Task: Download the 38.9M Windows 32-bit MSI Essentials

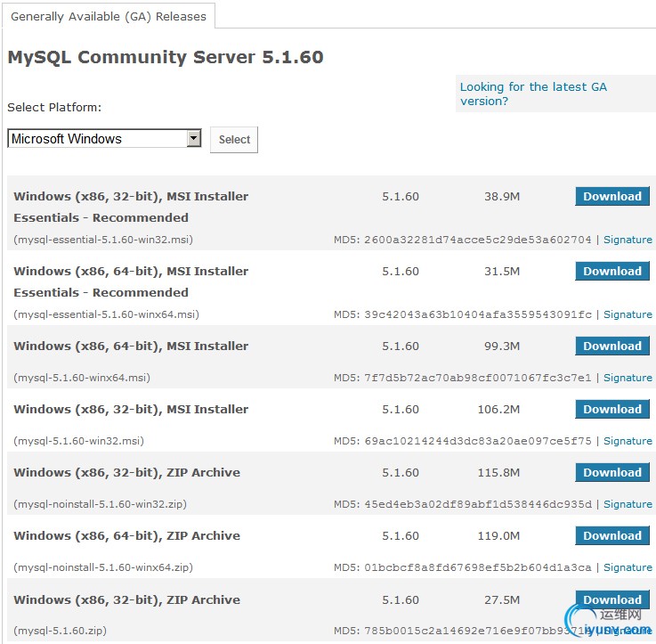Action: point(612,196)
